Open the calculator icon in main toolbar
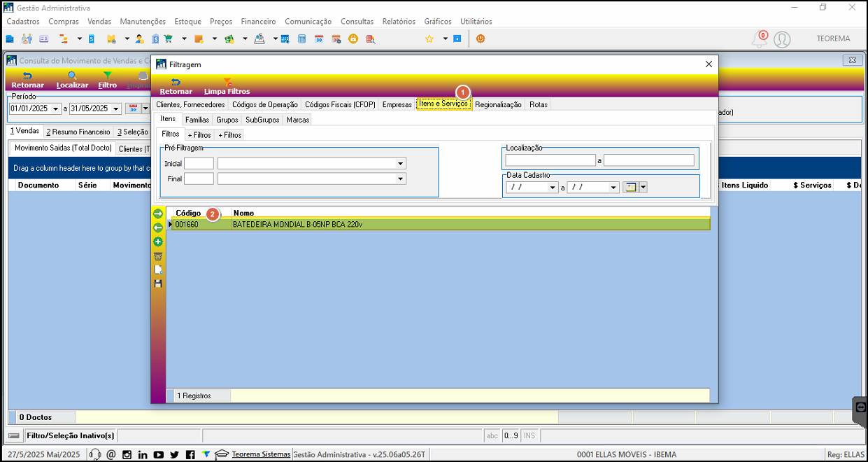Viewport: 868px width, 462px height. point(301,39)
